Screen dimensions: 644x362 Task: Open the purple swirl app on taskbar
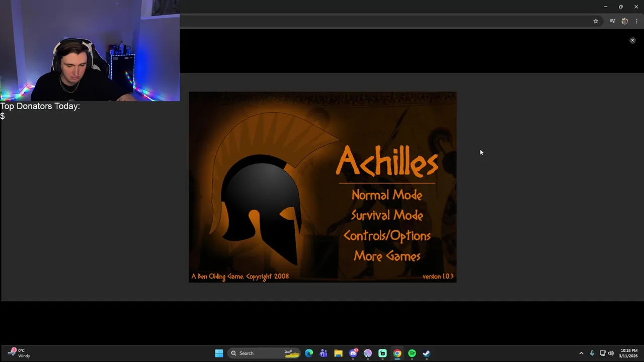pyautogui.click(x=368, y=353)
